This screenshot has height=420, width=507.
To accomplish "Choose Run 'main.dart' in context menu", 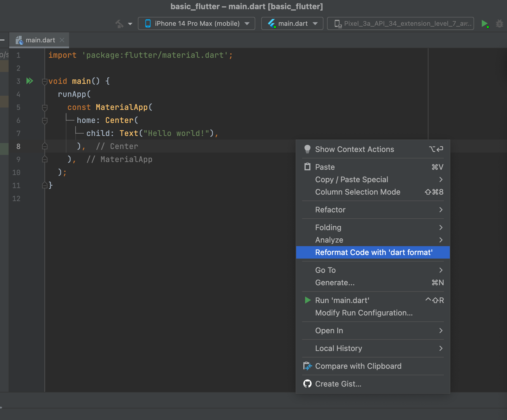I will coord(373,300).
